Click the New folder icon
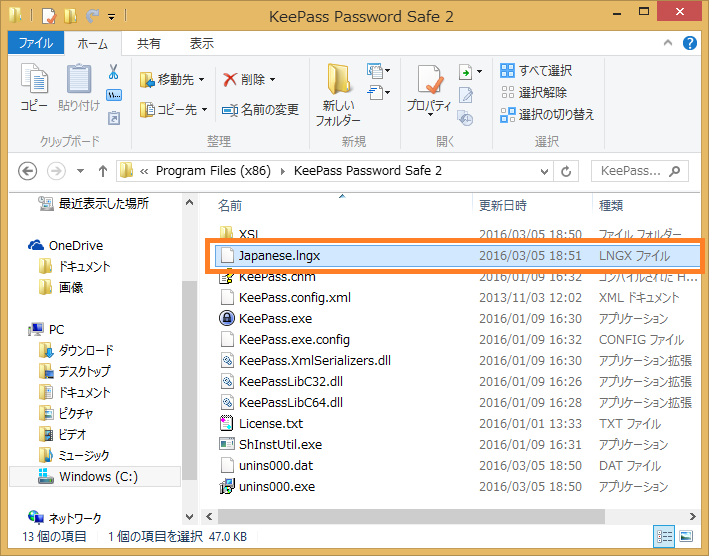Image resolution: width=709 pixels, height=556 pixels. [x=339, y=80]
